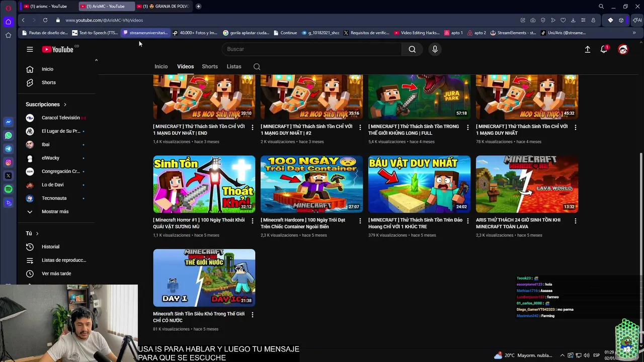Open Opera easy setup sliders icon
Image resolution: width=644 pixels, height=362 pixels.
pyautogui.click(x=583, y=20)
